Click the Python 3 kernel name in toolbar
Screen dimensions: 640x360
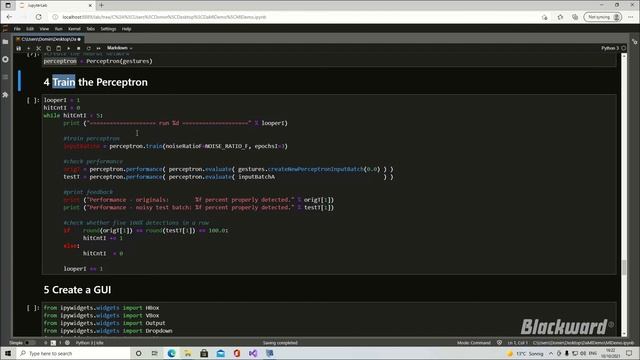610,48
